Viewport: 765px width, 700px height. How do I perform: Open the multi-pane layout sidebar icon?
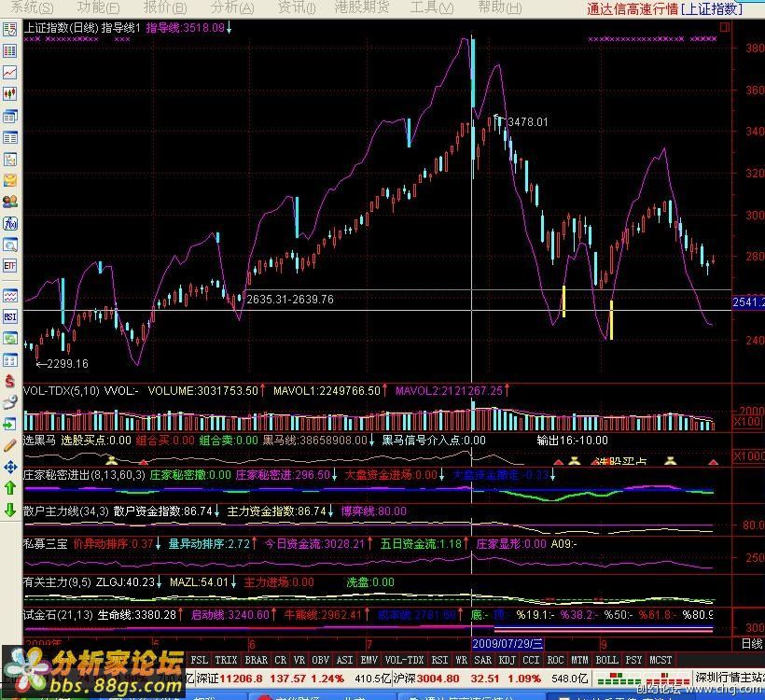[x=9, y=360]
